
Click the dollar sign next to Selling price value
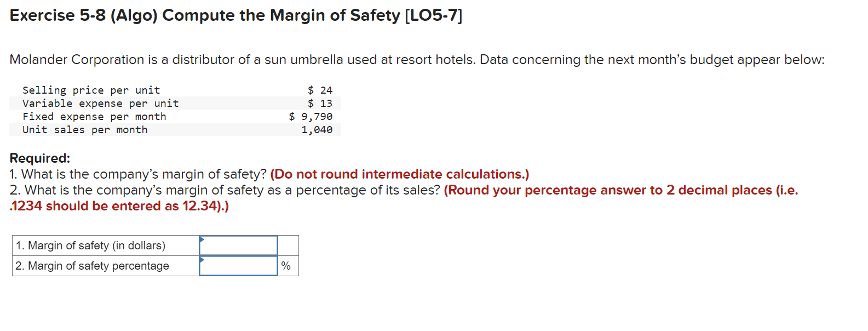tap(311, 89)
